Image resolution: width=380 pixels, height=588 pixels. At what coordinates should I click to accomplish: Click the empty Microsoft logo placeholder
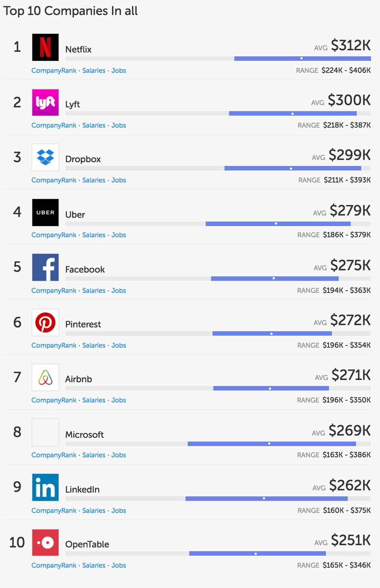pyautogui.click(x=45, y=433)
